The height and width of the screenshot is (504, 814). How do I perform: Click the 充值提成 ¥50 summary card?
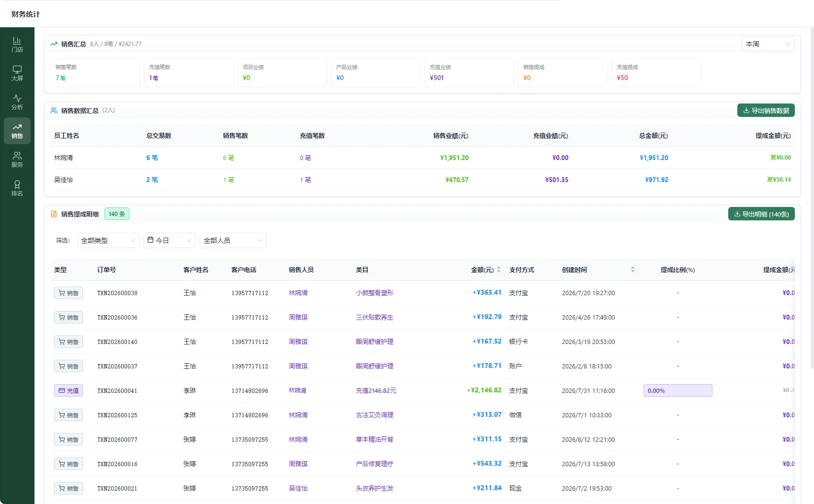[x=656, y=73]
